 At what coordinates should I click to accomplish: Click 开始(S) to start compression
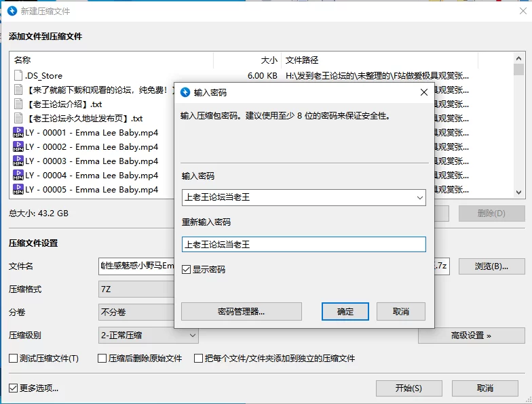(408, 388)
